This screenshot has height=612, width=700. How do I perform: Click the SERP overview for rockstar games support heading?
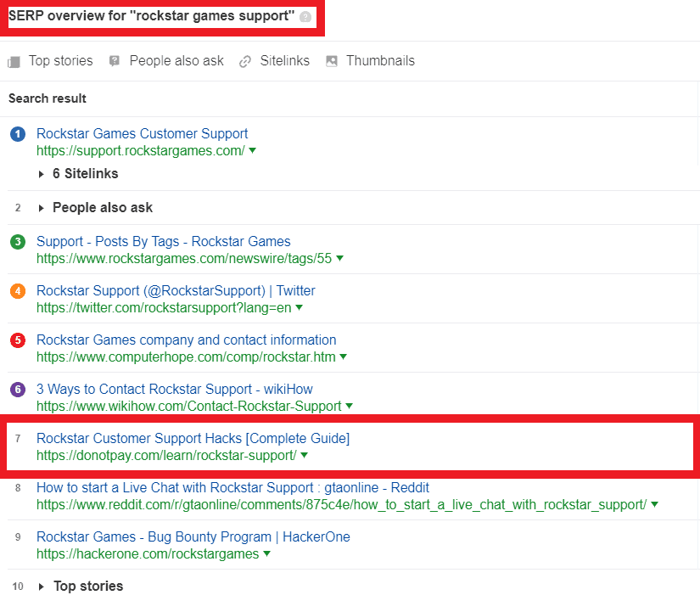click(x=151, y=16)
